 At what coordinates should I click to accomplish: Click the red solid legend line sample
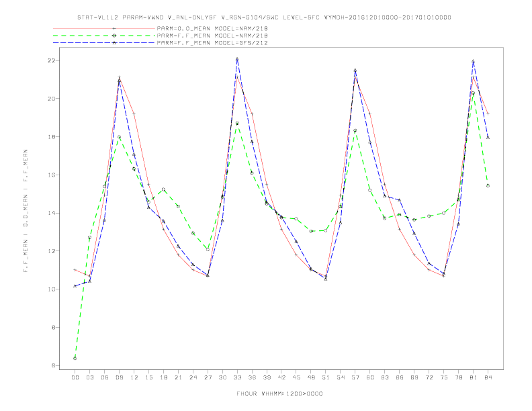pos(104,28)
